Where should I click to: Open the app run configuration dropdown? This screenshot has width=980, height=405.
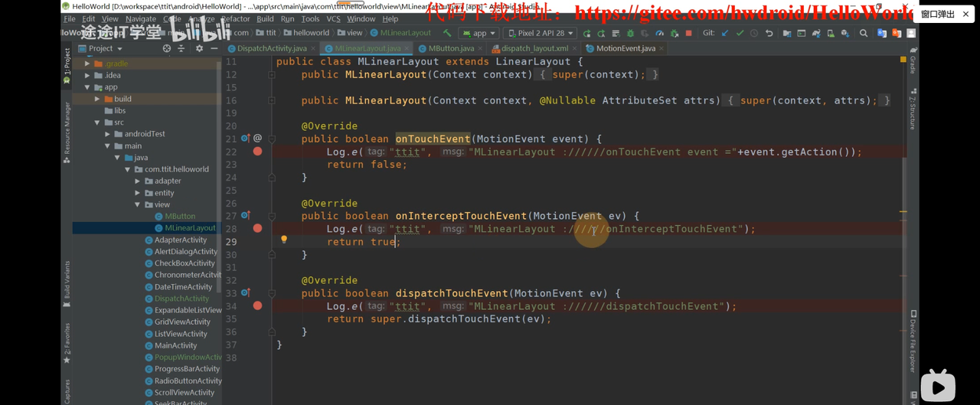coord(479,33)
